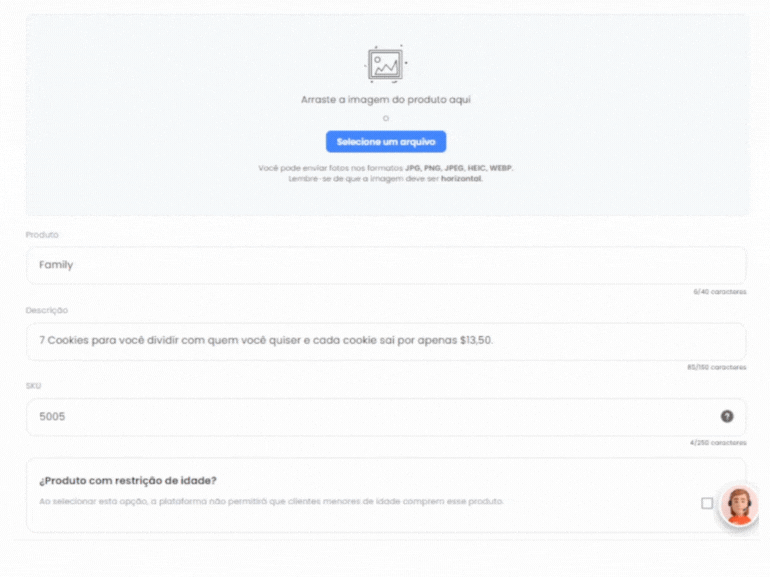Click the '4/250 caracteres' counter
770x577 pixels.
pos(718,443)
